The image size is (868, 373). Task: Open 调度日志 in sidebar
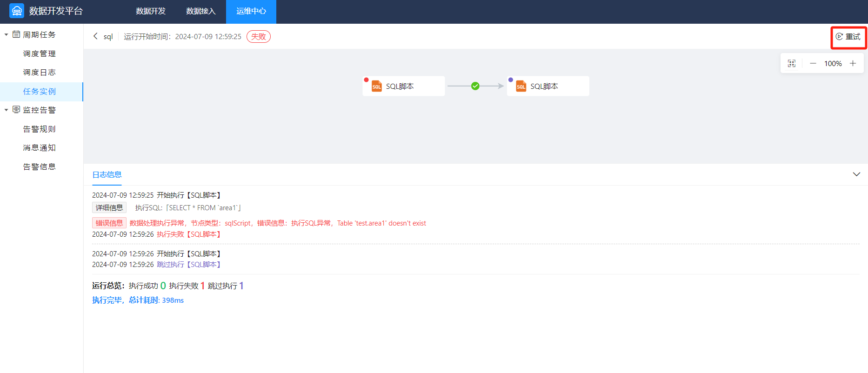click(x=40, y=73)
